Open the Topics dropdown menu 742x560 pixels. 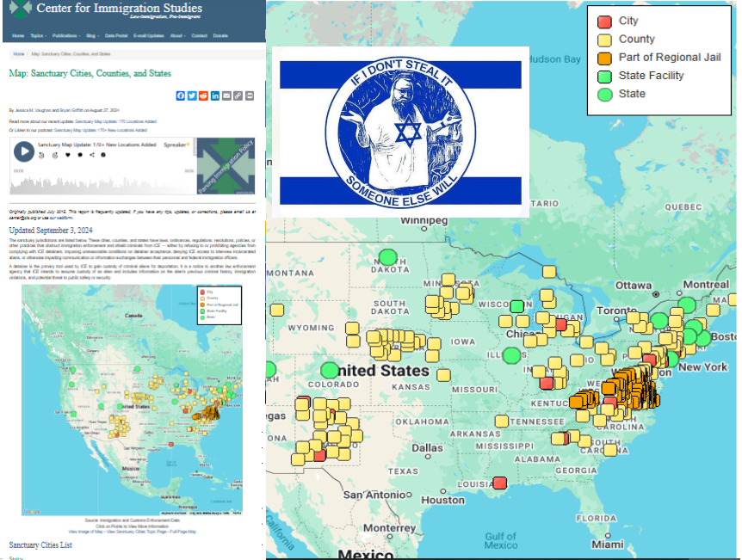tap(39, 36)
